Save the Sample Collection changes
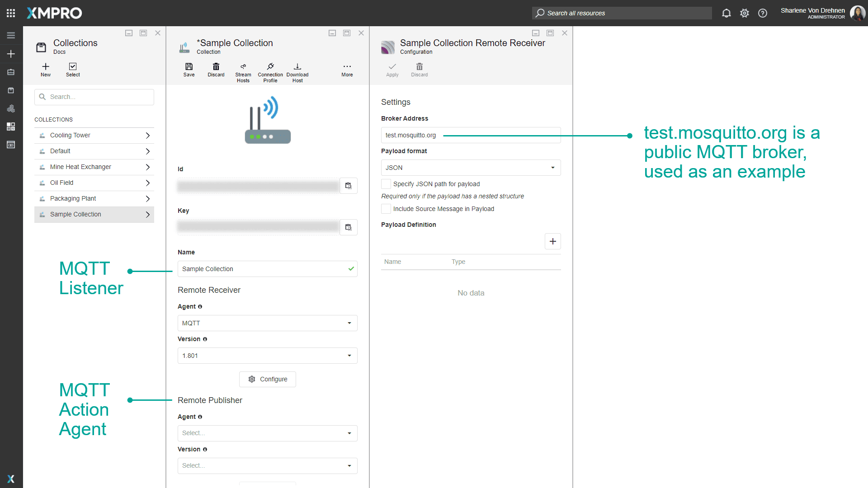Image resolution: width=868 pixels, height=488 pixels. pos(189,70)
